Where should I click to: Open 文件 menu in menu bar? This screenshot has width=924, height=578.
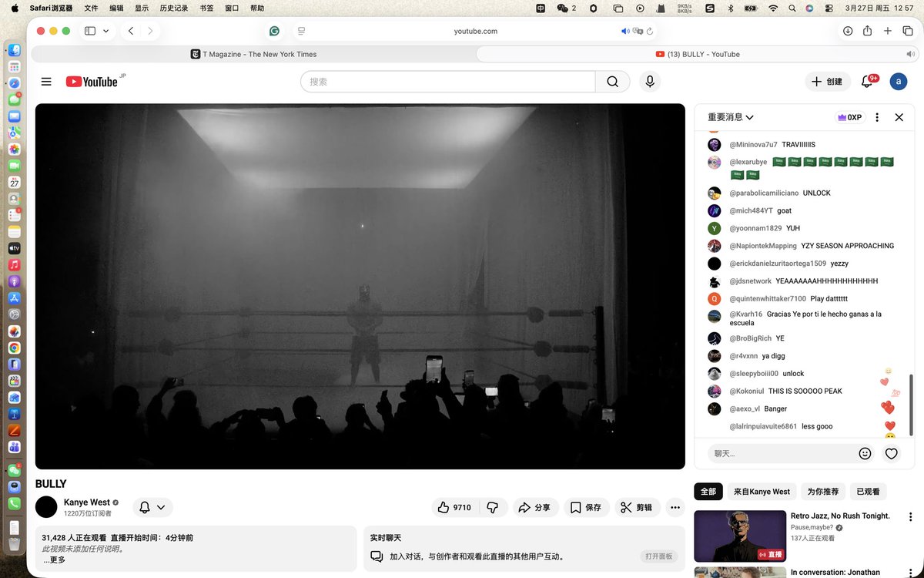click(x=91, y=8)
